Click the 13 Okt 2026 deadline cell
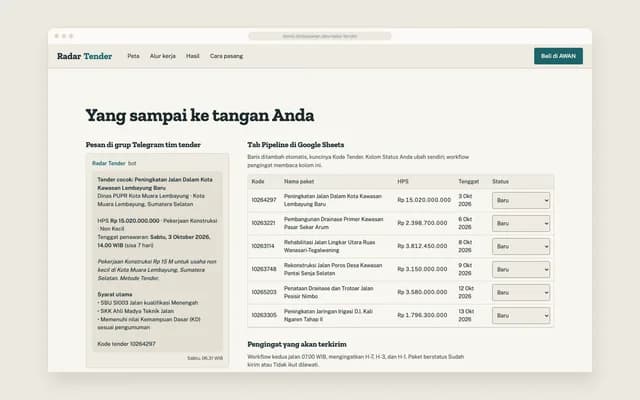 [x=466, y=316]
